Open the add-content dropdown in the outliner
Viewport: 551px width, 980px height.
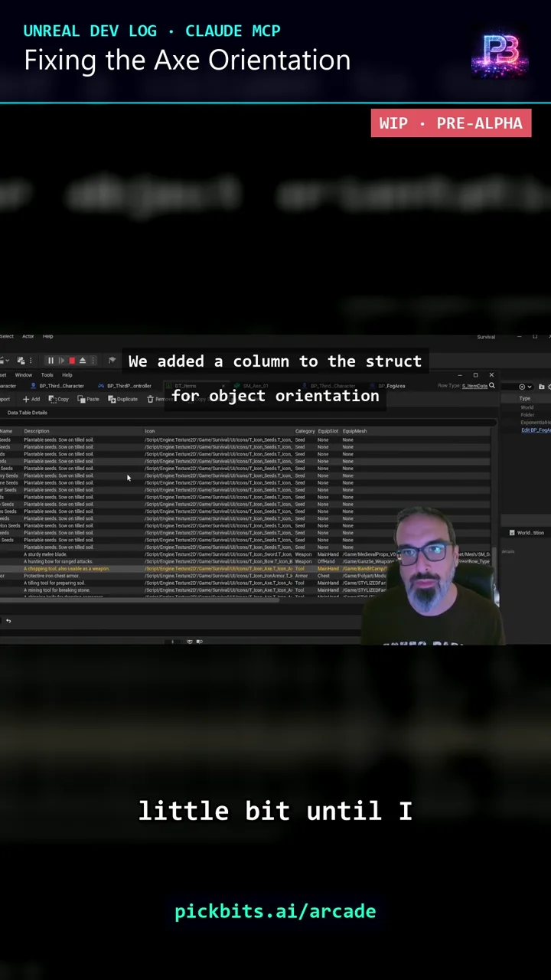coord(526,387)
